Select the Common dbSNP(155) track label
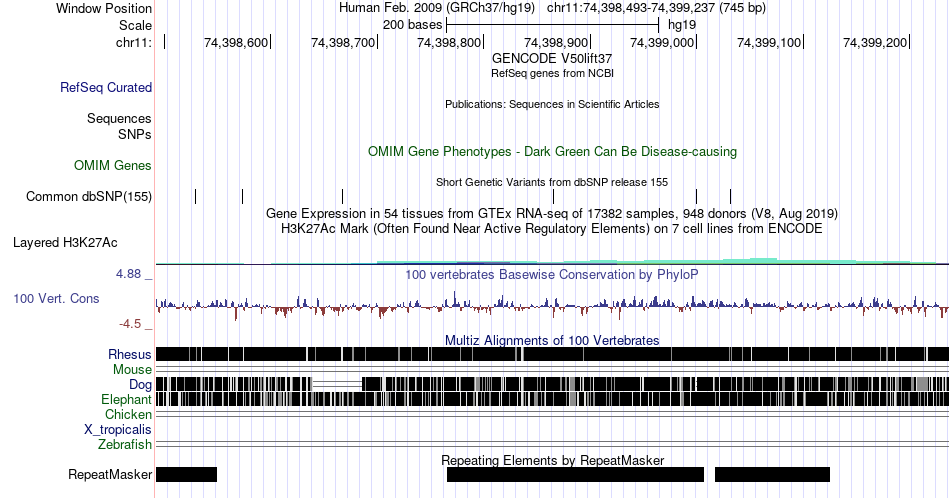 [88, 196]
